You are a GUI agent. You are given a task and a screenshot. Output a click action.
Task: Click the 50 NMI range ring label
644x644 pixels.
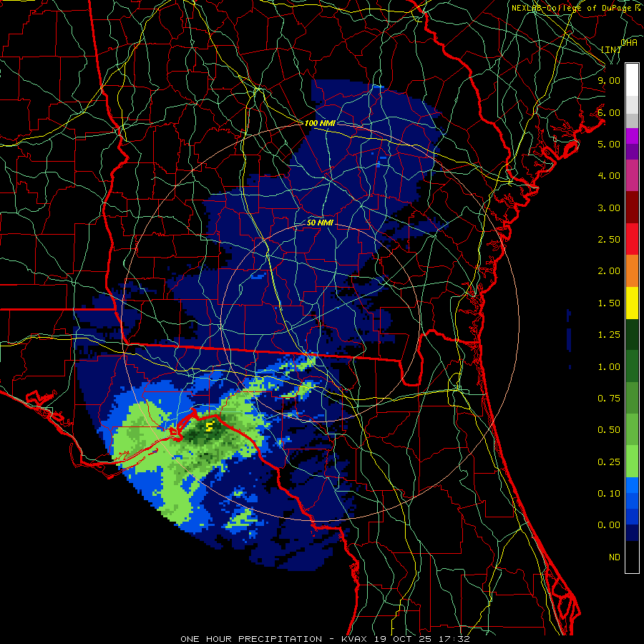tap(320, 223)
